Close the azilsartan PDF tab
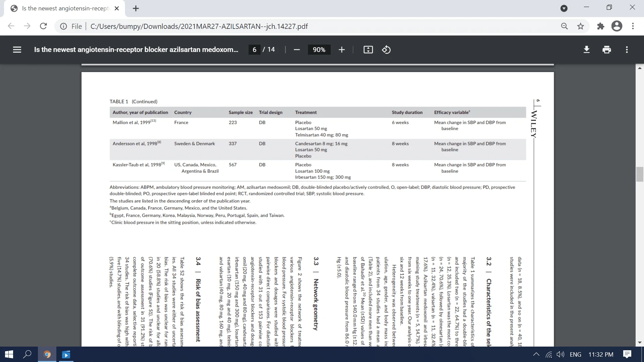 tap(117, 8)
